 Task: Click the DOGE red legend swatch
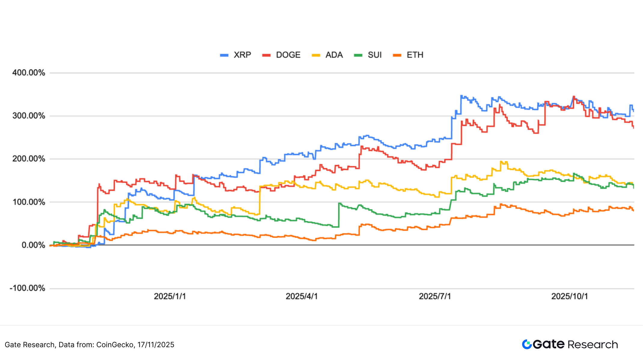[266, 55]
